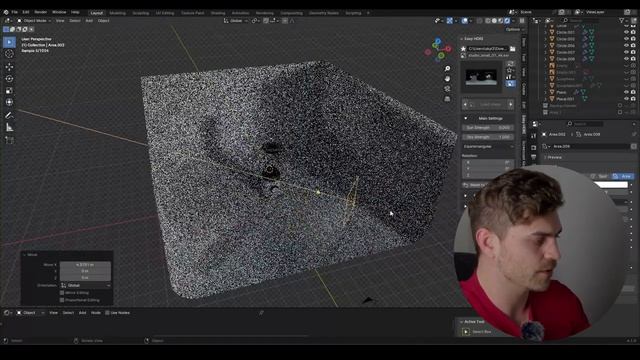
Task: Expand the Preview section in properties
Action: click(x=546, y=158)
